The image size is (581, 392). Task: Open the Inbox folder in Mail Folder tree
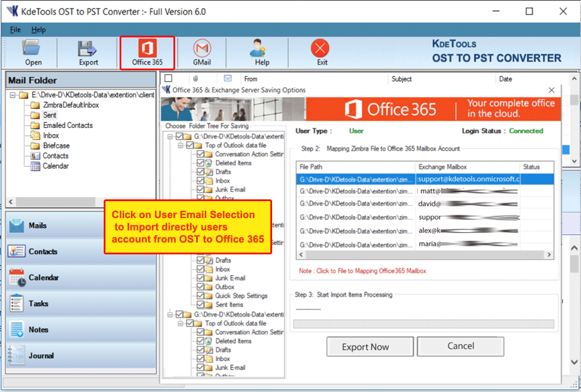click(x=51, y=135)
